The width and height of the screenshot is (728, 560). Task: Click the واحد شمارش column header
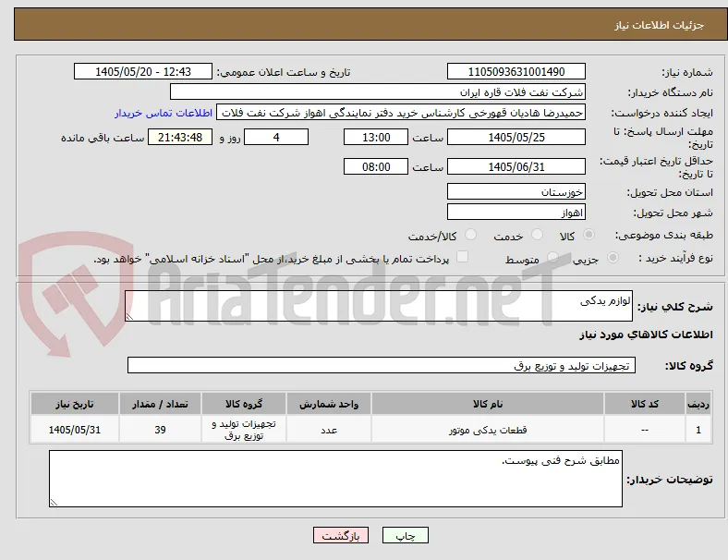point(329,404)
